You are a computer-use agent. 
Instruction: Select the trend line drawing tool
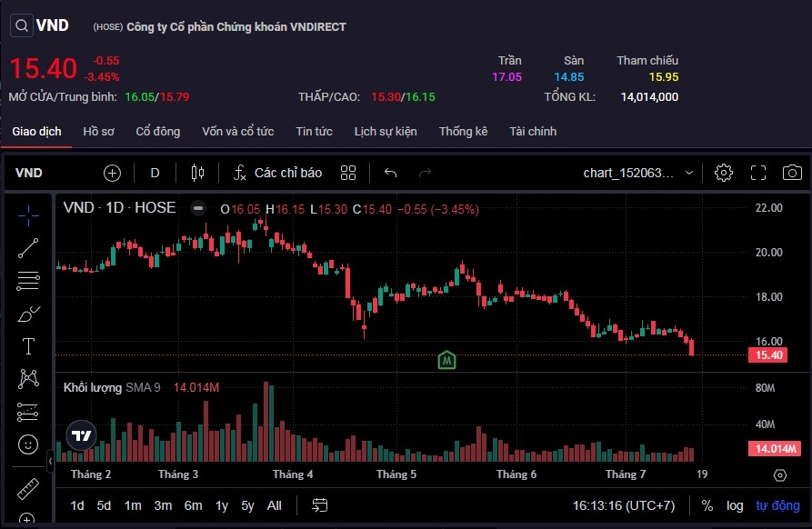pos(28,247)
